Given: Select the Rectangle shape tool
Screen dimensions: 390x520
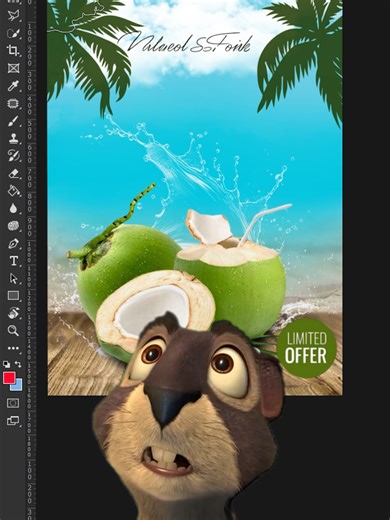Looking at the screenshot, I should click(x=13, y=295).
